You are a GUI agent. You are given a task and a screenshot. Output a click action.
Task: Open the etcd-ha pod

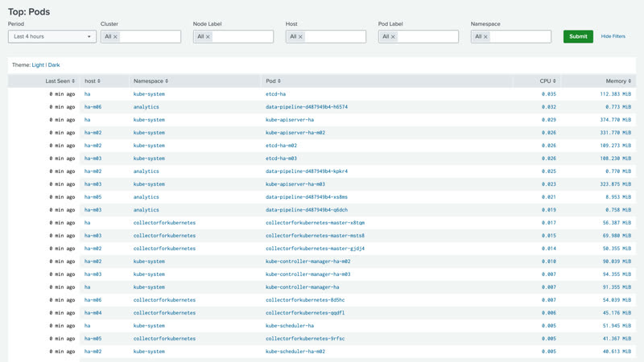[x=275, y=94]
